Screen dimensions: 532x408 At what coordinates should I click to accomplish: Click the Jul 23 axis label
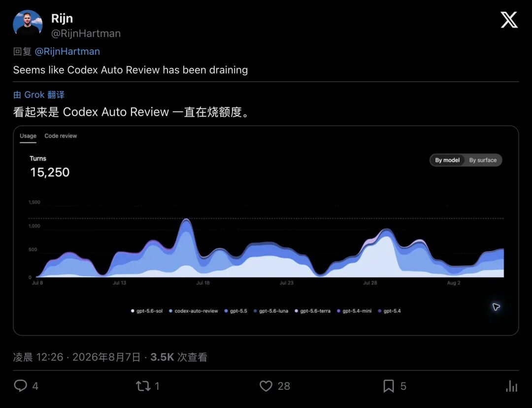click(286, 283)
